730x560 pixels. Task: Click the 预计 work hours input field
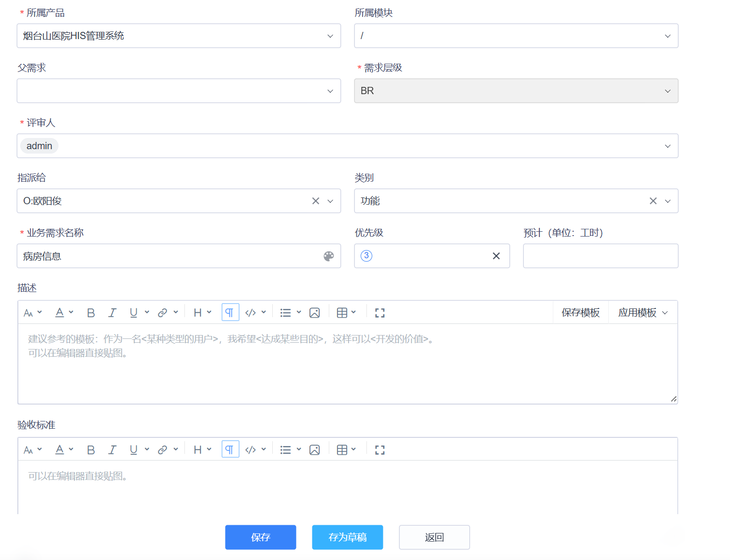(600, 256)
